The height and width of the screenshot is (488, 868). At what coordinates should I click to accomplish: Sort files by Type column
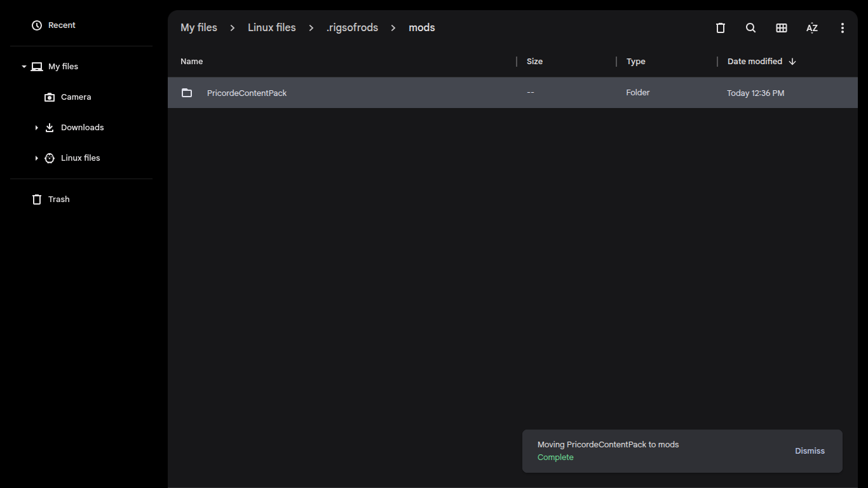click(635, 62)
